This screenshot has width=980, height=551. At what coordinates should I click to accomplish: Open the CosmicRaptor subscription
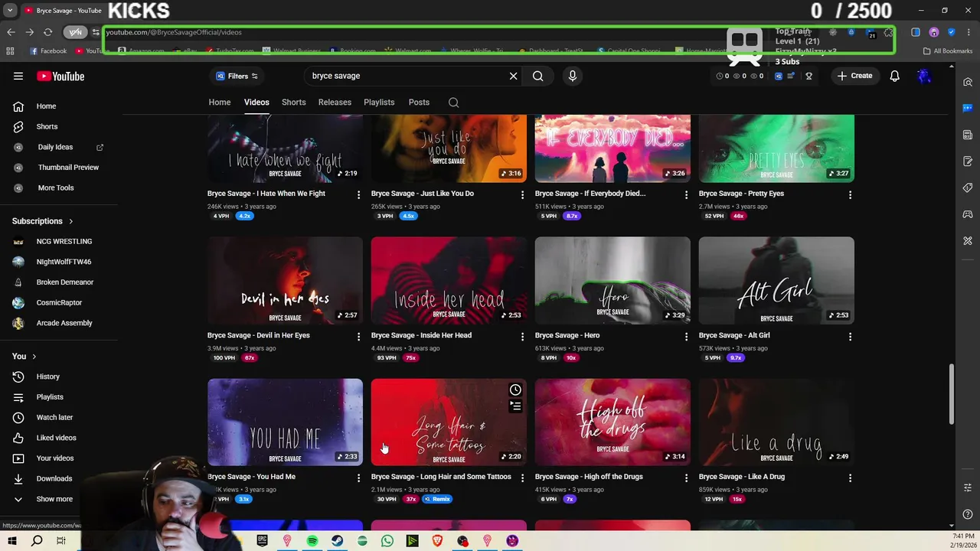[x=58, y=302]
